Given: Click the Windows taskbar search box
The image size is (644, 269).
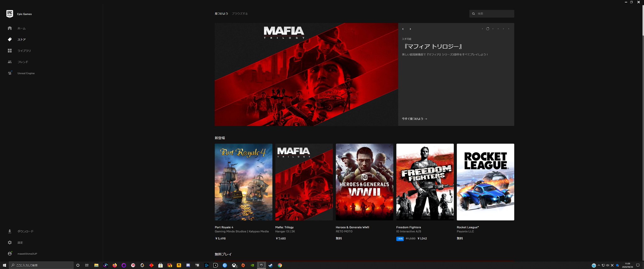Looking at the screenshot, I should [x=41, y=265].
